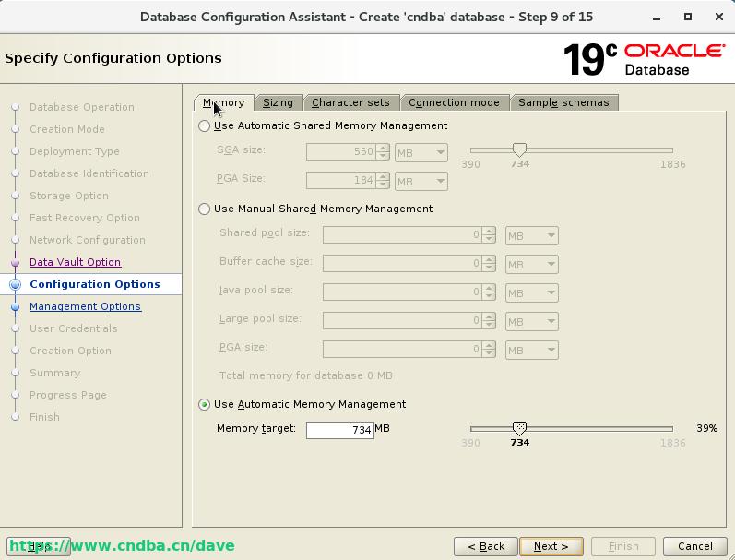
Task: Click the Buffer cache size spinner arrows
Action: point(489,264)
